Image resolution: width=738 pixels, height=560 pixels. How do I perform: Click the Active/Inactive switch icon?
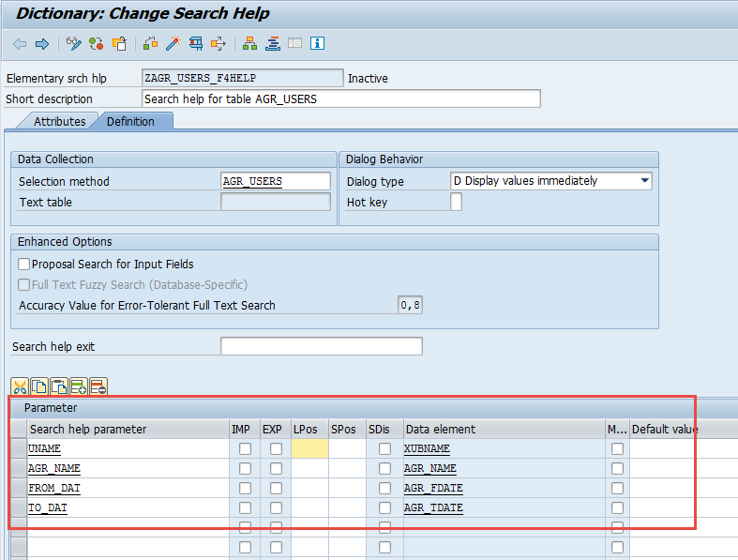point(97,44)
